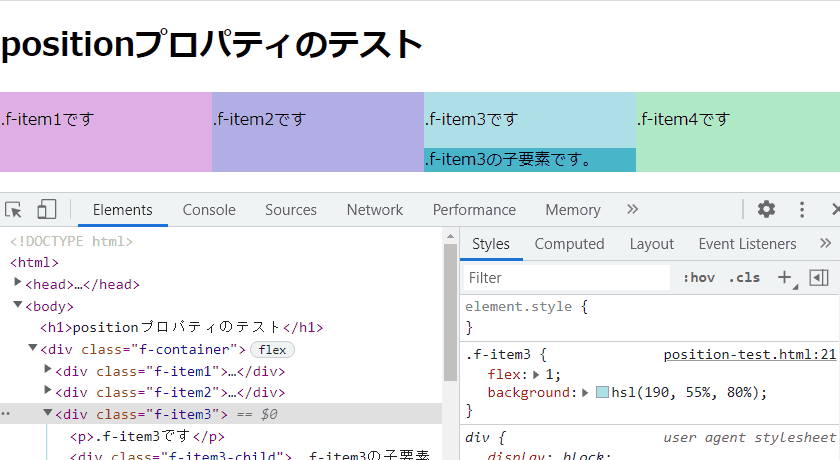Click the .f-item4です box on page
840x460 pixels.
pos(738,132)
